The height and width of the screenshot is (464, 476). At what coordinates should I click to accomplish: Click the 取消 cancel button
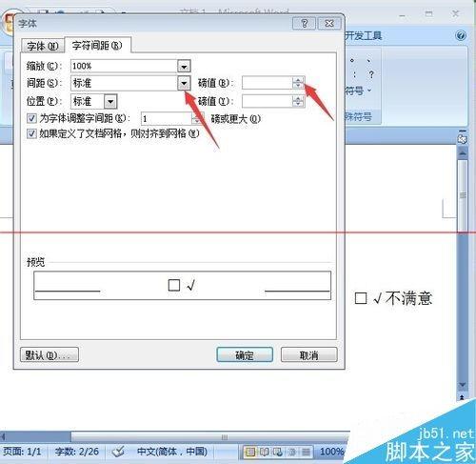308,354
